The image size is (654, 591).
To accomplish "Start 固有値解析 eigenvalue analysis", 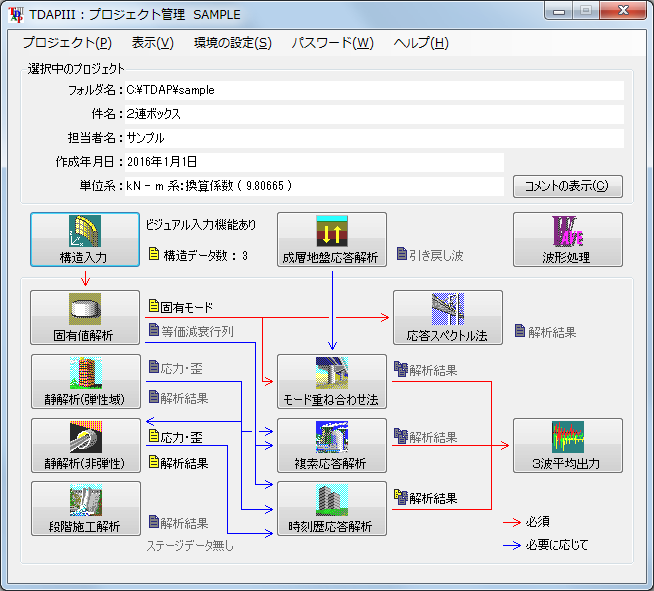I will point(85,318).
